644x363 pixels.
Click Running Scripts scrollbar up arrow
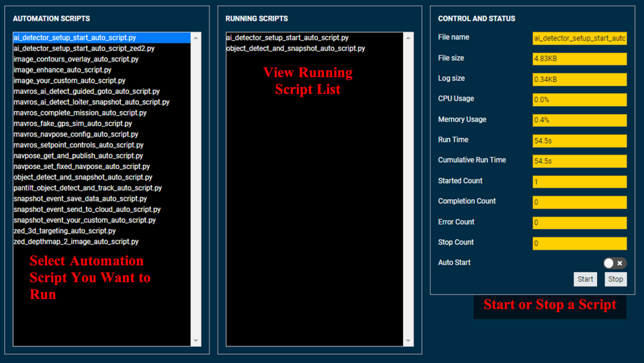(x=408, y=38)
